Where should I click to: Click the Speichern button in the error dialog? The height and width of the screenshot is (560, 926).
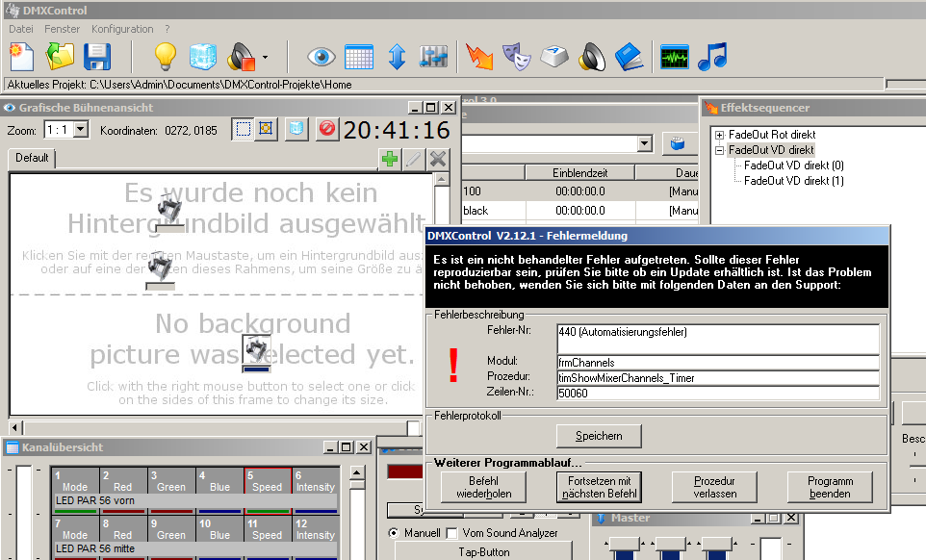tap(599, 436)
